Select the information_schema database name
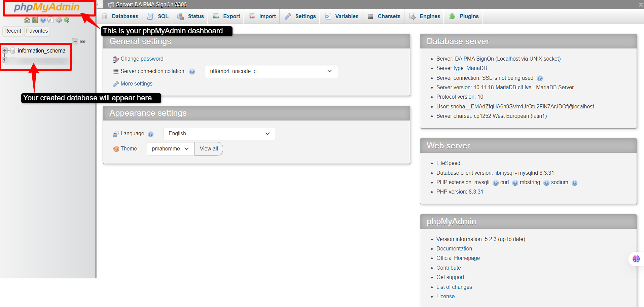644x307 pixels. 42,51
